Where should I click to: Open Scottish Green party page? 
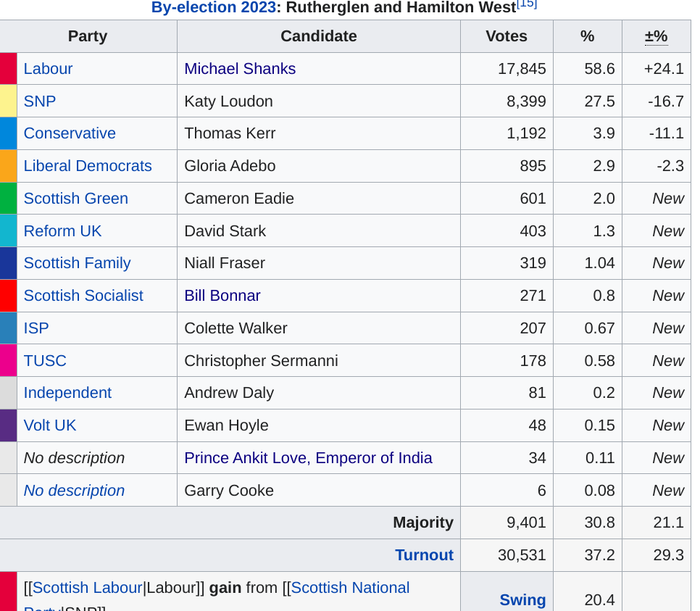[75, 199]
